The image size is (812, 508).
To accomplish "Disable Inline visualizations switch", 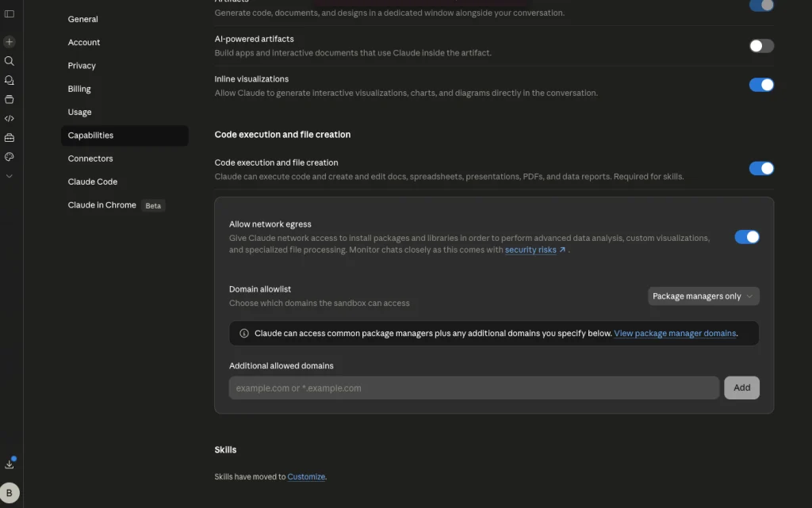I will click(761, 85).
